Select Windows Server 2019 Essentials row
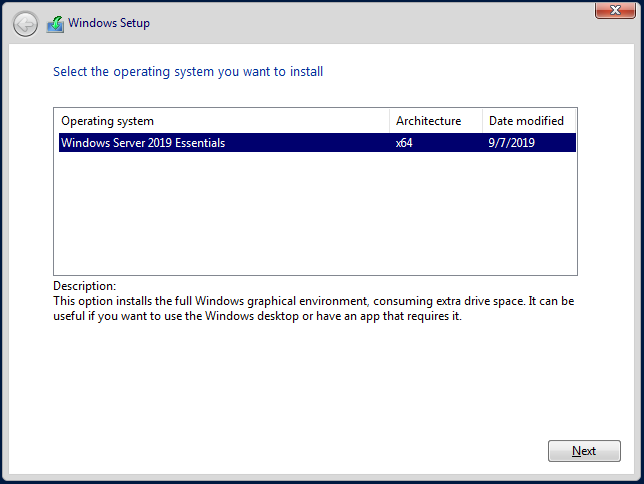 click(x=317, y=143)
